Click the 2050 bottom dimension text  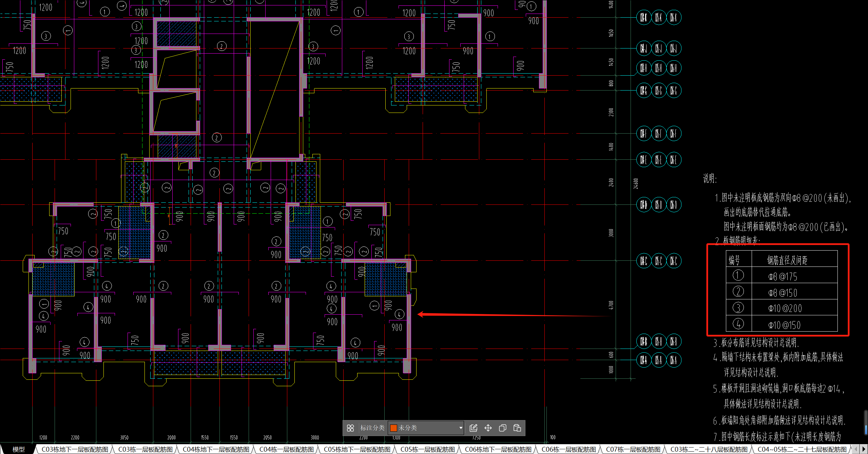267,437
